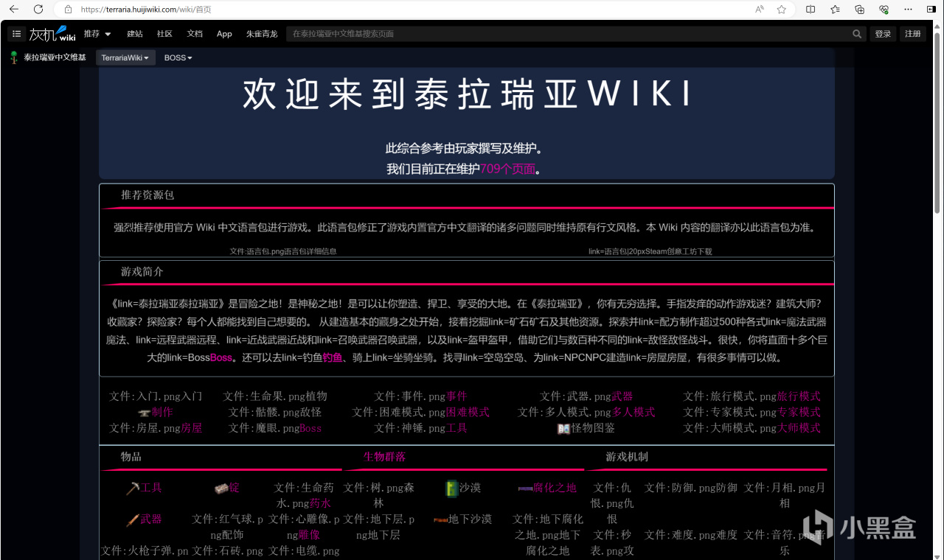944x560 pixels.
Task: Open the 专家模式 link
Action: tap(799, 412)
